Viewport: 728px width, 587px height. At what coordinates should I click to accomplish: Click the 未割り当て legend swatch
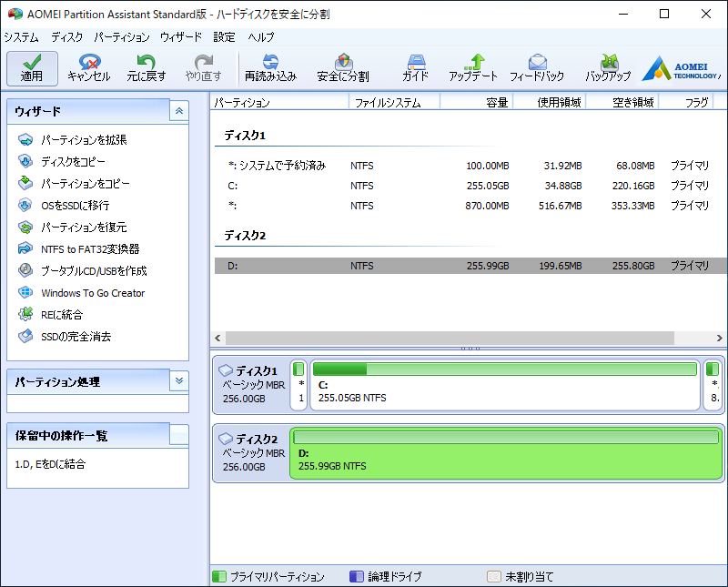tap(493, 576)
